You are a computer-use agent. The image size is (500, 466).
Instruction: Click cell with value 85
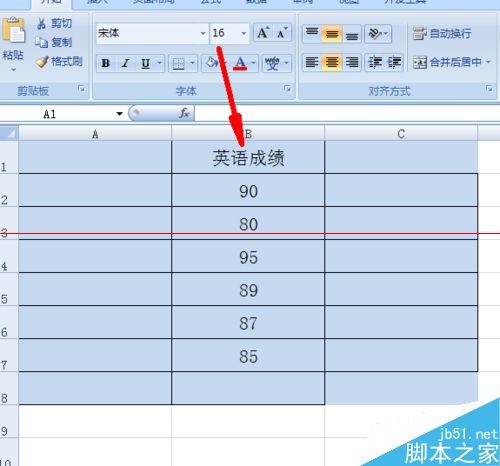coord(248,355)
